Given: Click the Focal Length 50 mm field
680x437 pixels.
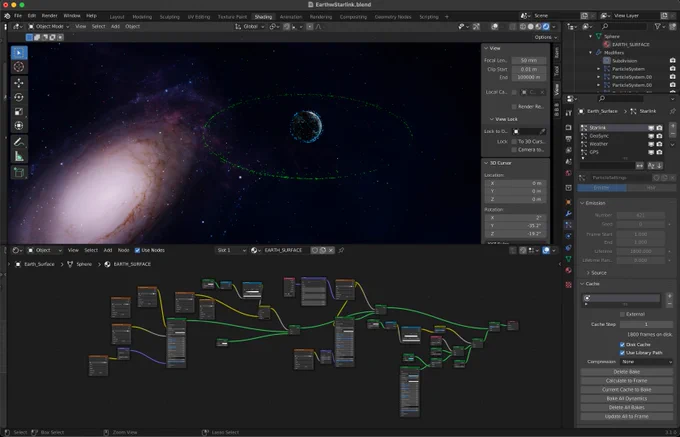Looking at the screenshot, I should pyautogui.click(x=529, y=61).
